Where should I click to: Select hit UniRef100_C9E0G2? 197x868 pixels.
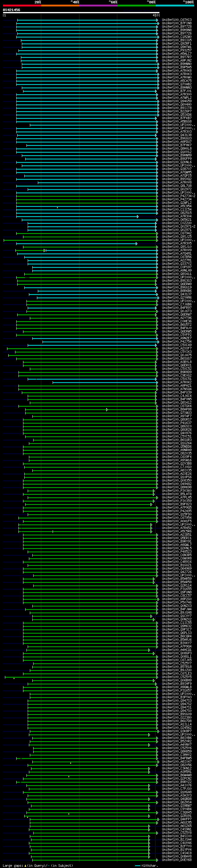176,375
